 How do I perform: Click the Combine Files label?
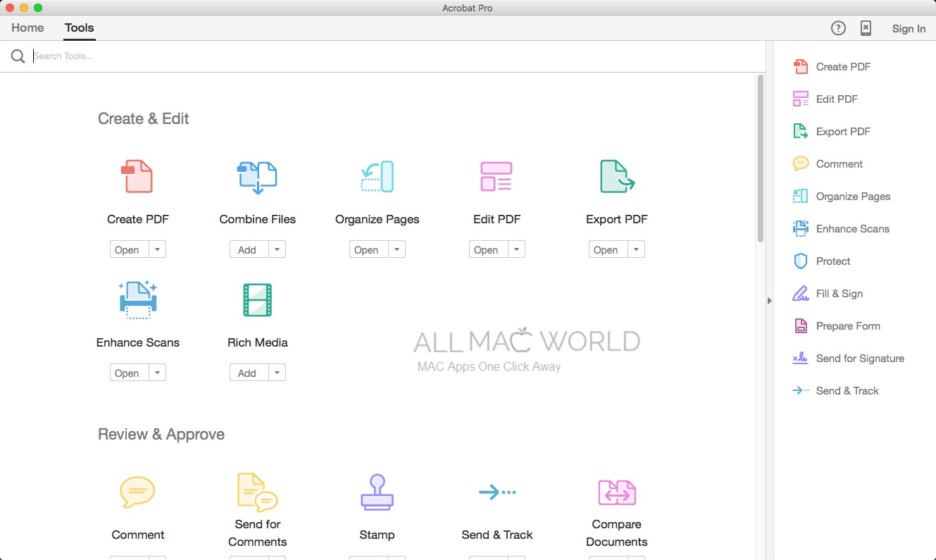(257, 219)
